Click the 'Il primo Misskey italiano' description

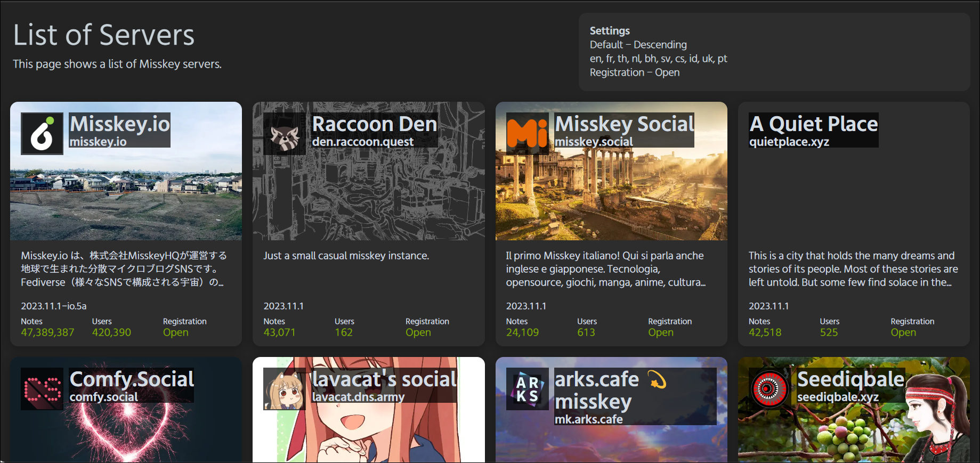(x=606, y=269)
